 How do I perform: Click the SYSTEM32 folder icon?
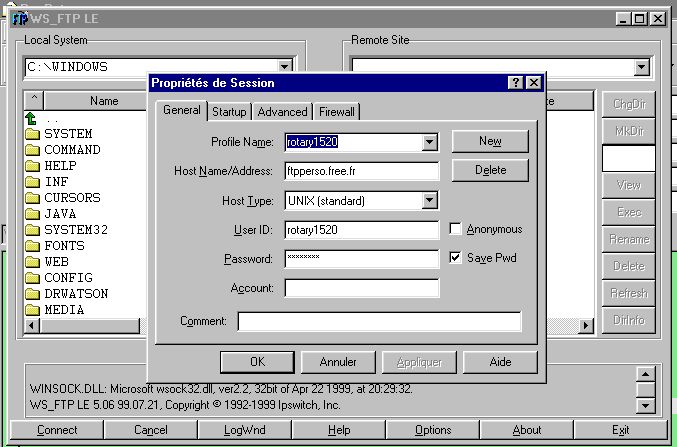pos(32,230)
